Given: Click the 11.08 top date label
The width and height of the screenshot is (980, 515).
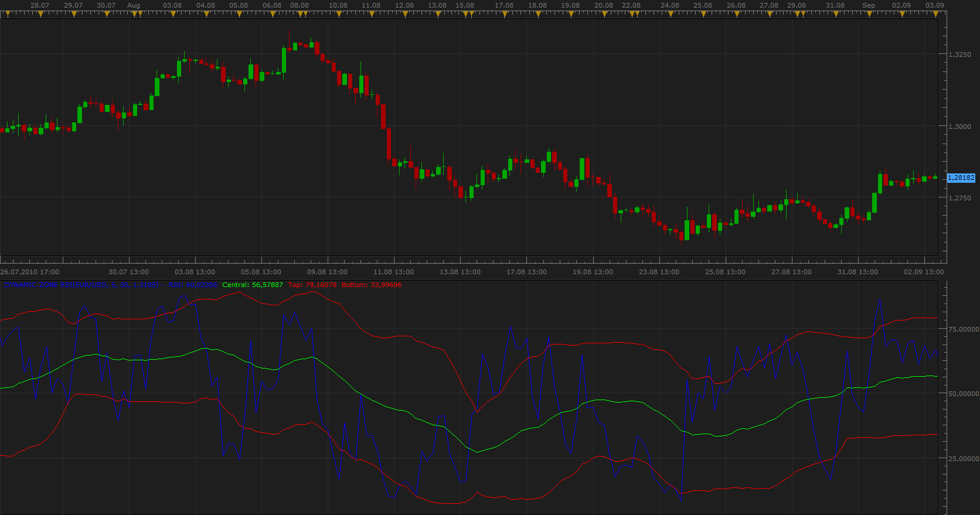Looking at the screenshot, I should point(371,5).
